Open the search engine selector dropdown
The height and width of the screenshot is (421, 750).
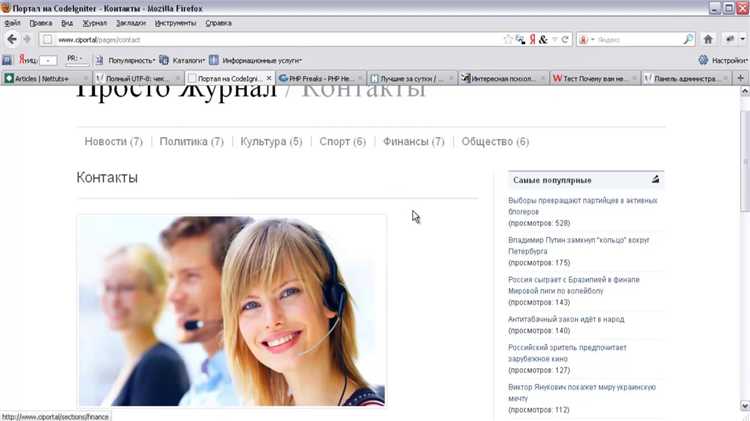pos(587,40)
